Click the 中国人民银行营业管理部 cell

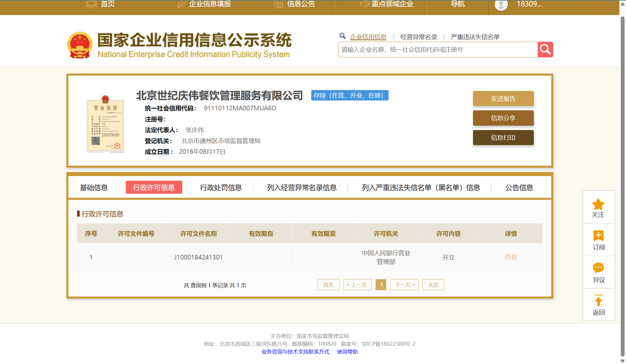coord(386,257)
